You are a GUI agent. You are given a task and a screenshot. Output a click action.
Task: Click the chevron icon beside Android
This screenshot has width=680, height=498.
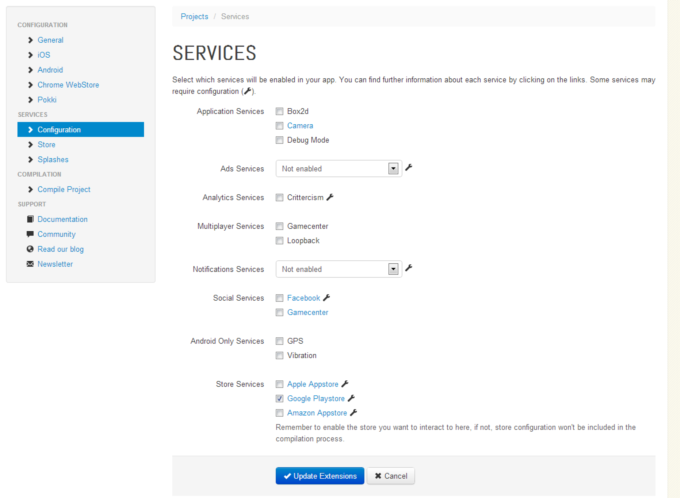point(30,70)
